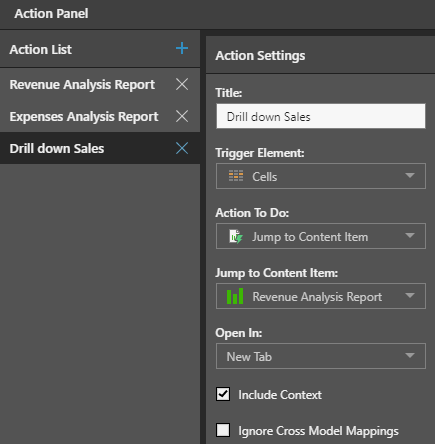Screen dimensions: 435x444
Task: Click the green bar chart report icon
Action: (235, 296)
